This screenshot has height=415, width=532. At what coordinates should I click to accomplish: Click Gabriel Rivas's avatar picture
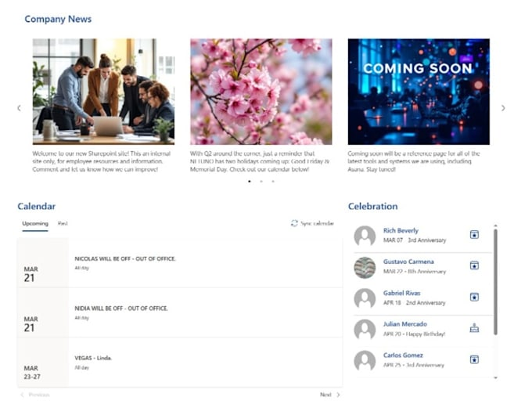[365, 298]
